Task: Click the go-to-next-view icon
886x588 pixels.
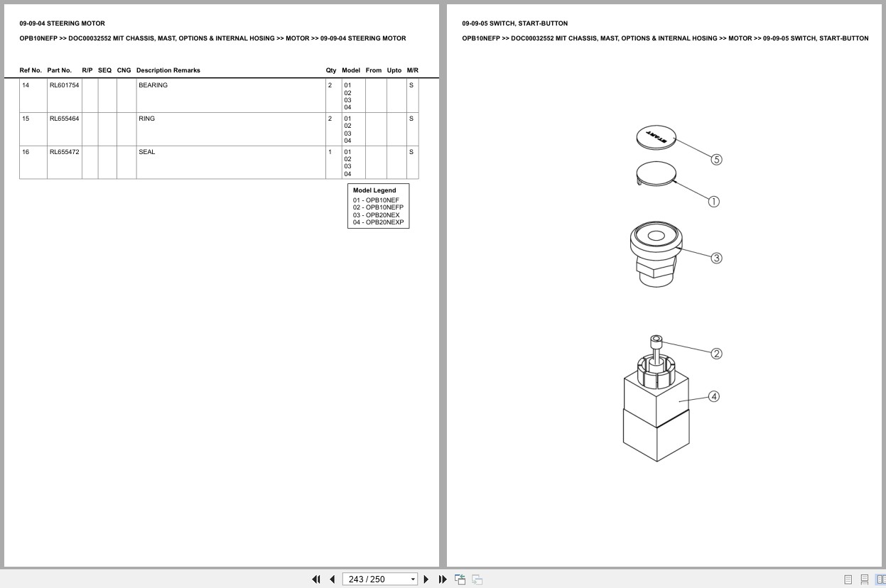Action: 477,579
